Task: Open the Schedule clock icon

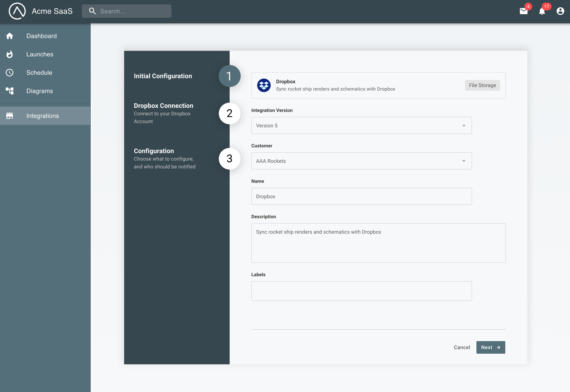Action: (x=10, y=72)
